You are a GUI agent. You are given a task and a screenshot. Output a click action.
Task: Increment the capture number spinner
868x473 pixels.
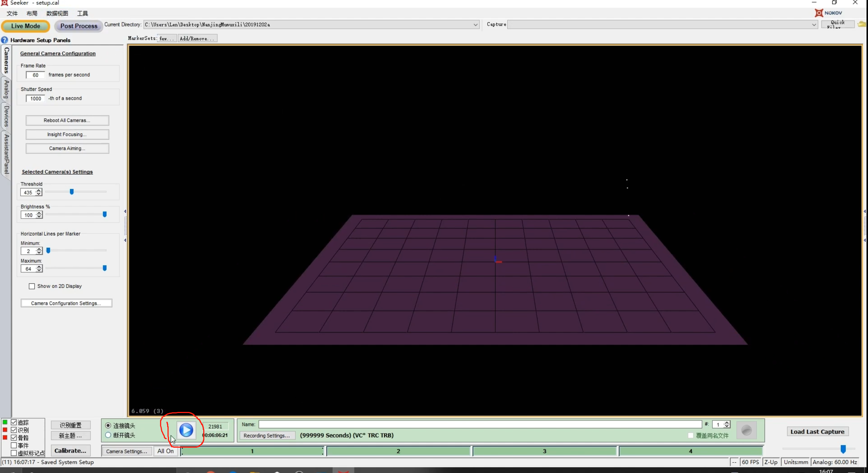coord(727,422)
